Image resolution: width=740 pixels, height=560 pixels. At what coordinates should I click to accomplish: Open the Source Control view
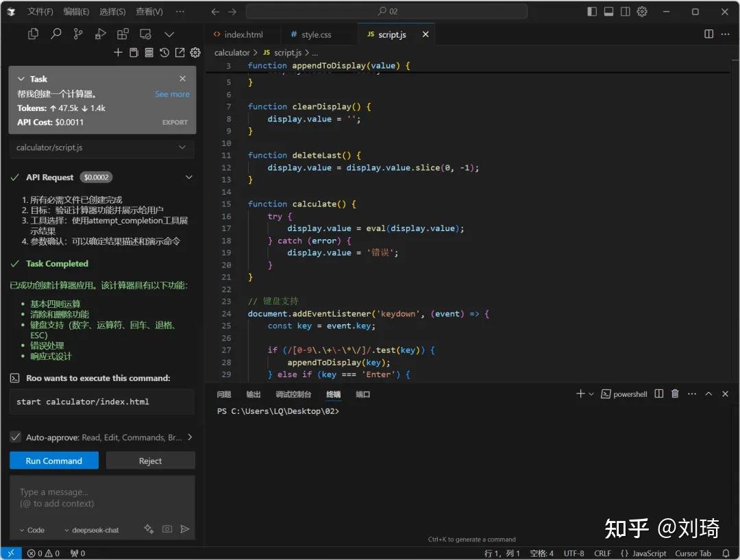(79, 34)
